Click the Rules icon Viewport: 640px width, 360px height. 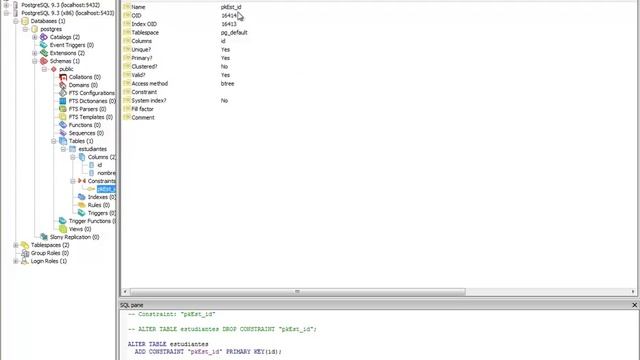click(82, 205)
